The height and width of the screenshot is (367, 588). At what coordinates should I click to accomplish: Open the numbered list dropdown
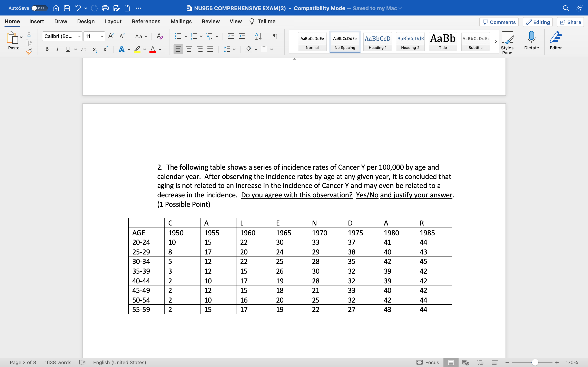201,36
